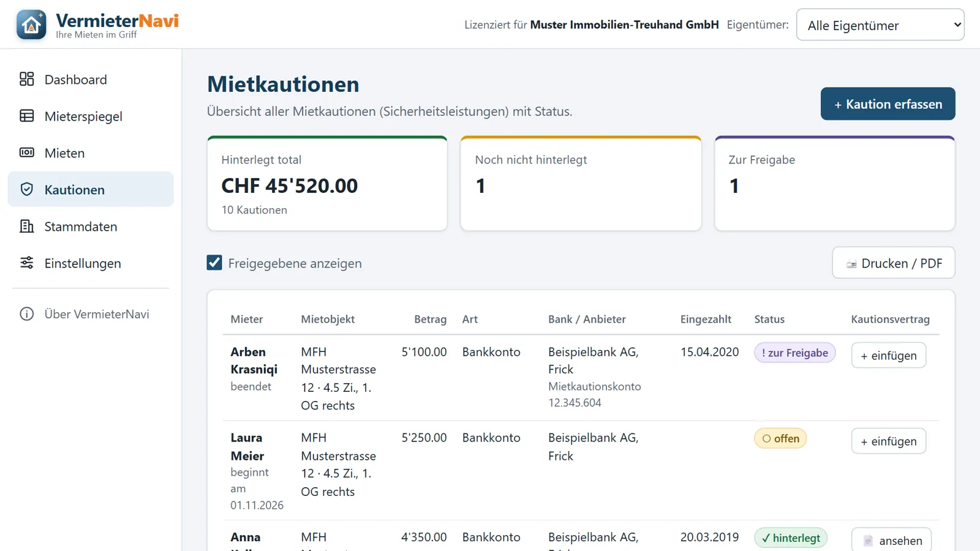Click the Mieter column header
The width and height of the screenshot is (980, 551).
coord(246,319)
